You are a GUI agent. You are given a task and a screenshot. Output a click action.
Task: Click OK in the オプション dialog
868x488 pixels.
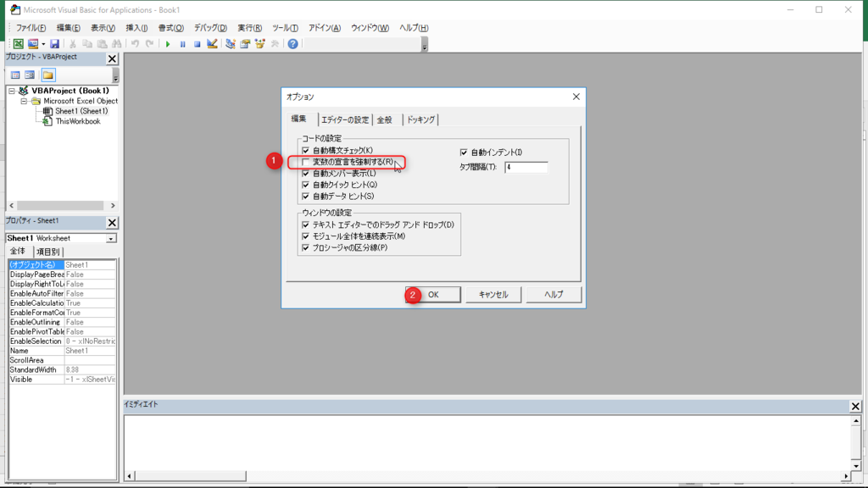coord(433,294)
